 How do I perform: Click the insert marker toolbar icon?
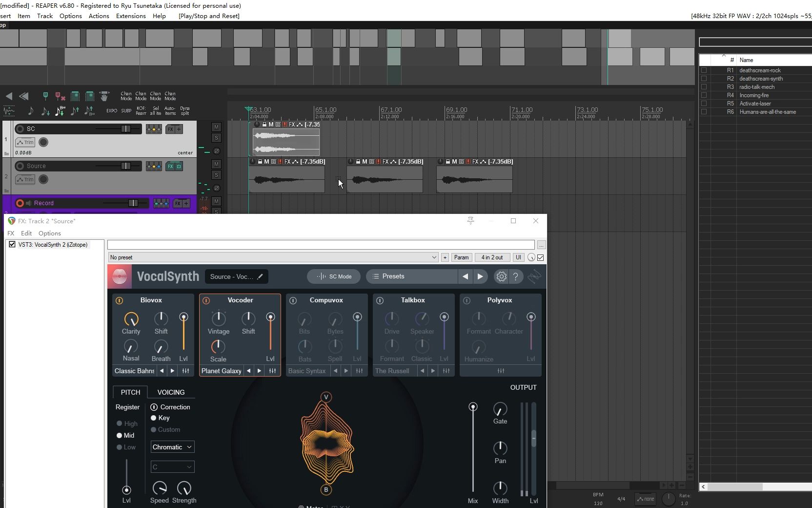[45, 95]
